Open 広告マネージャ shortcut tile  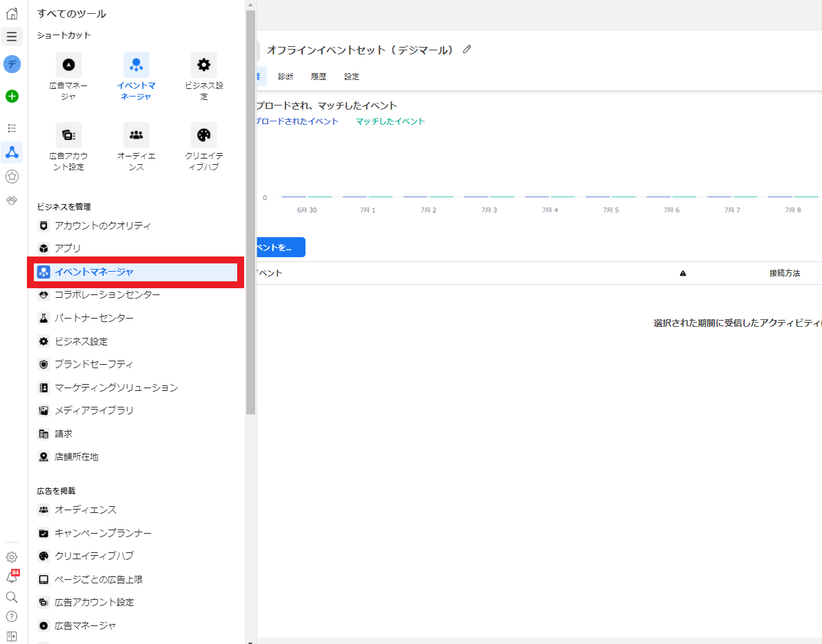coord(69,76)
